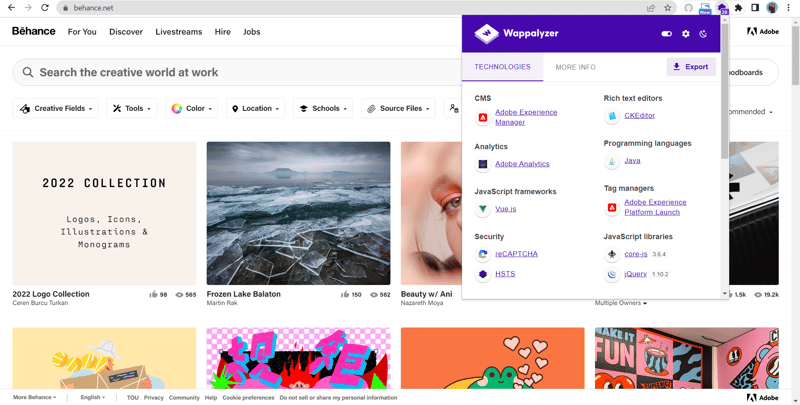The width and height of the screenshot is (800, 405).
Task: Switch to the More Info tab
Action: click(x=575, y=67)
